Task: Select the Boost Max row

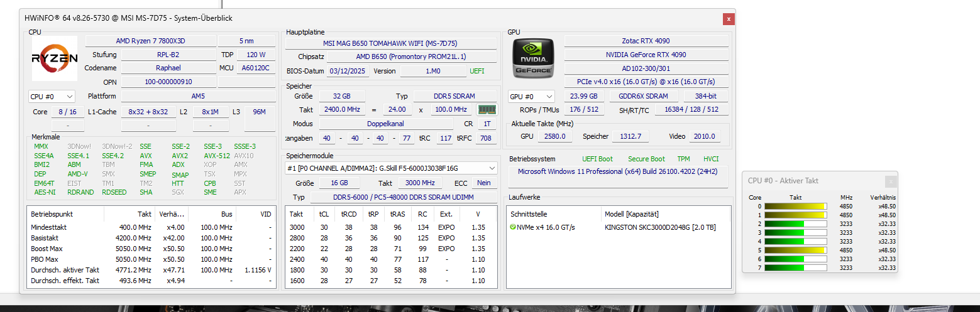Action: pyautogui.click(x=151, y=249)
